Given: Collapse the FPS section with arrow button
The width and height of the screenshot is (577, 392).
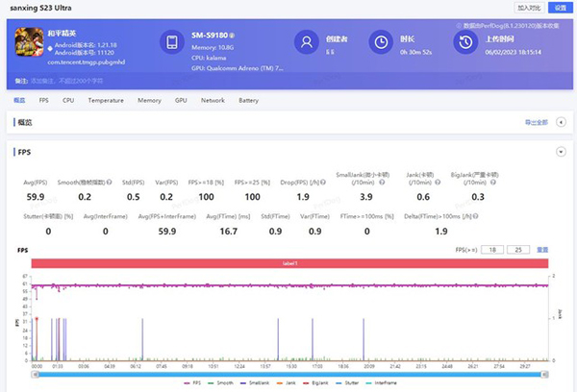Looking at the screenshot, I should pyautogui.click(x=561, y=152).
